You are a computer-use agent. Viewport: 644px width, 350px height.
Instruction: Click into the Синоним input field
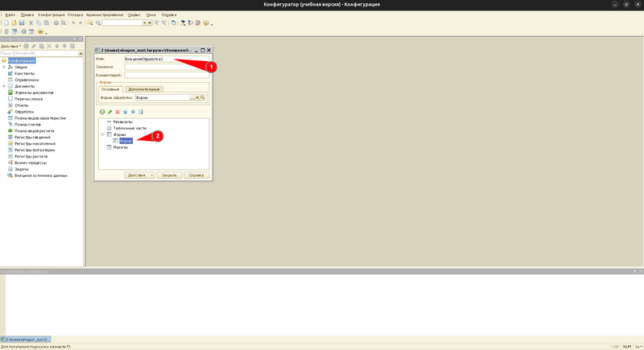pos(167,67)
